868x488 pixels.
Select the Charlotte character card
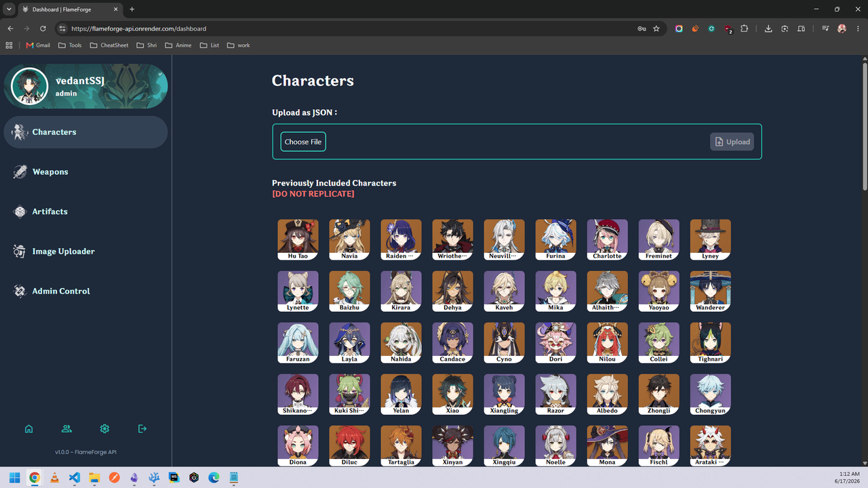[607, 239]
